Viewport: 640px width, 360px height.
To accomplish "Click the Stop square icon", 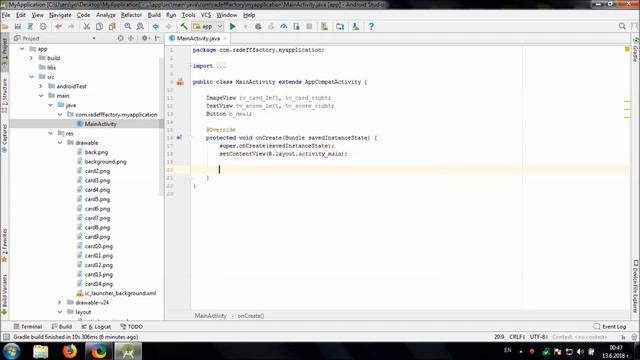I will pos(309,27).
